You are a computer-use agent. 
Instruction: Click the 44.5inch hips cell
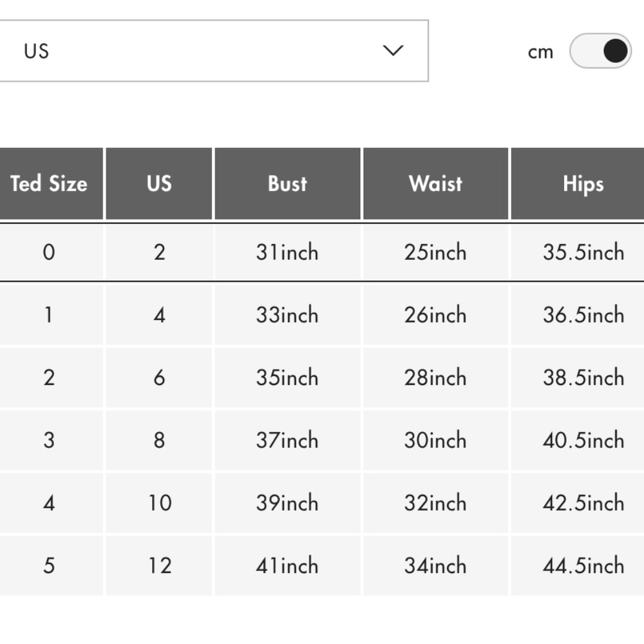578,565
